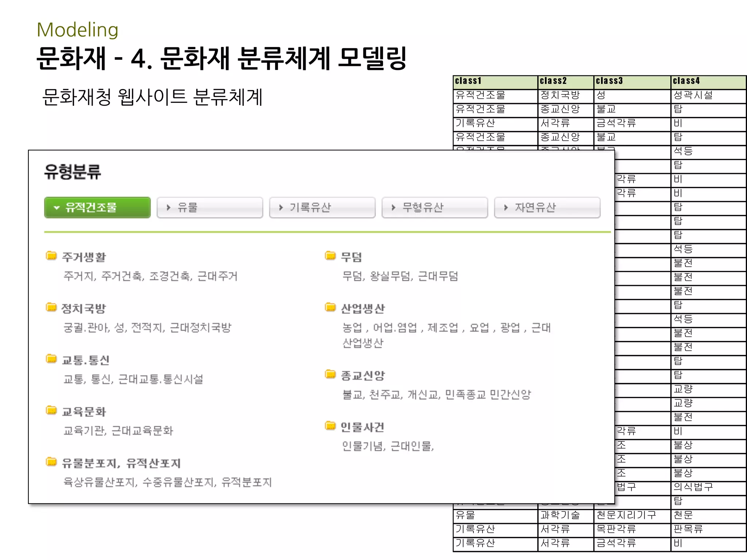Click the folder icon beside 산업생산
The width and height of the screenshot is (747, 560).
330,307
